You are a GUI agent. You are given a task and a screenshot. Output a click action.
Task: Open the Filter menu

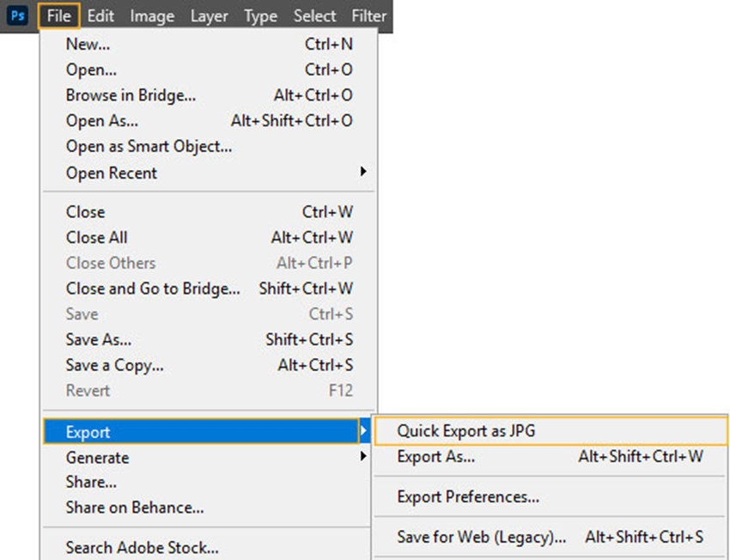coord(368,16)
